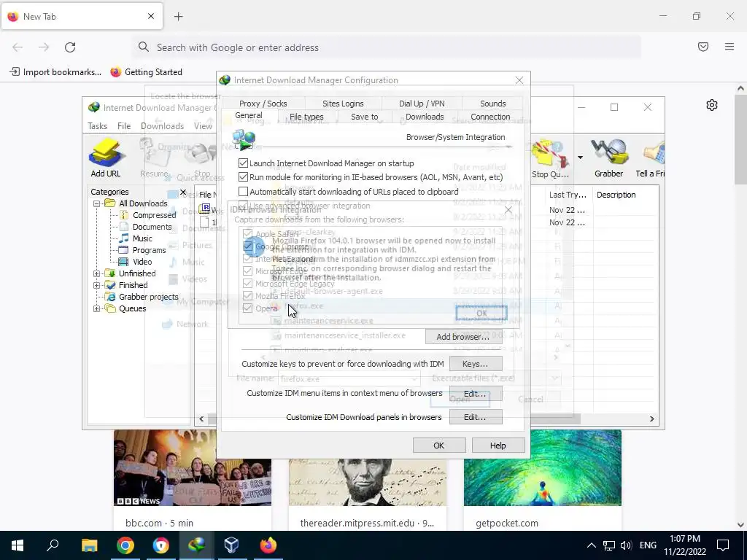Open Firefox application menu hamburger icon

click(729, 47)
